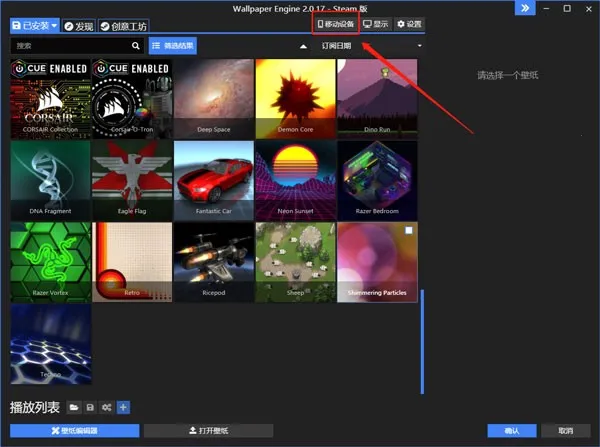Open playlist folder icon
Image resolution: width=600 pixels, height=447 pixels.
point(73,407)
